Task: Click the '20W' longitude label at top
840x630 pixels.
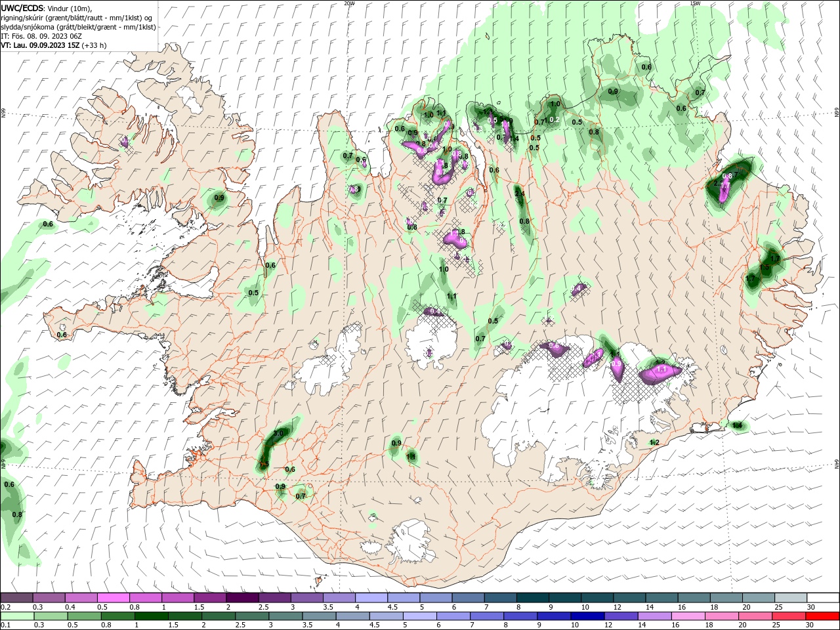Action: [349, 3]
